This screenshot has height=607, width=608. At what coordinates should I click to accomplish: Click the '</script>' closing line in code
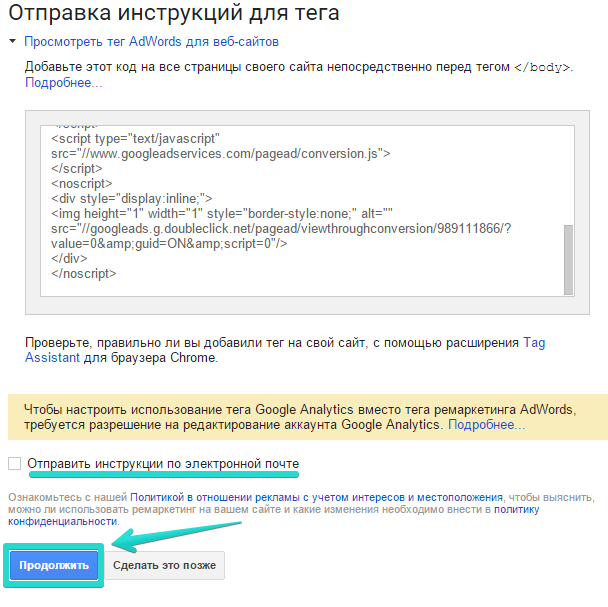(77, 169)
